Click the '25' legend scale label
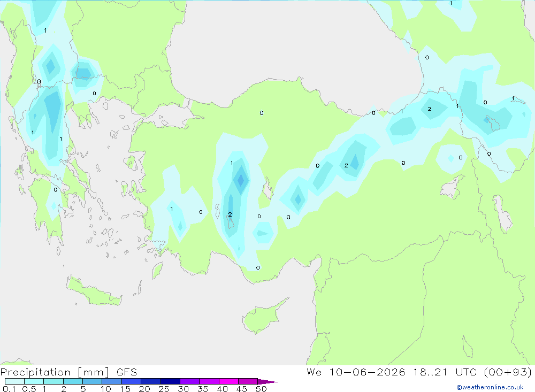Screen dimensions: 535x392 tap(164, 389)
